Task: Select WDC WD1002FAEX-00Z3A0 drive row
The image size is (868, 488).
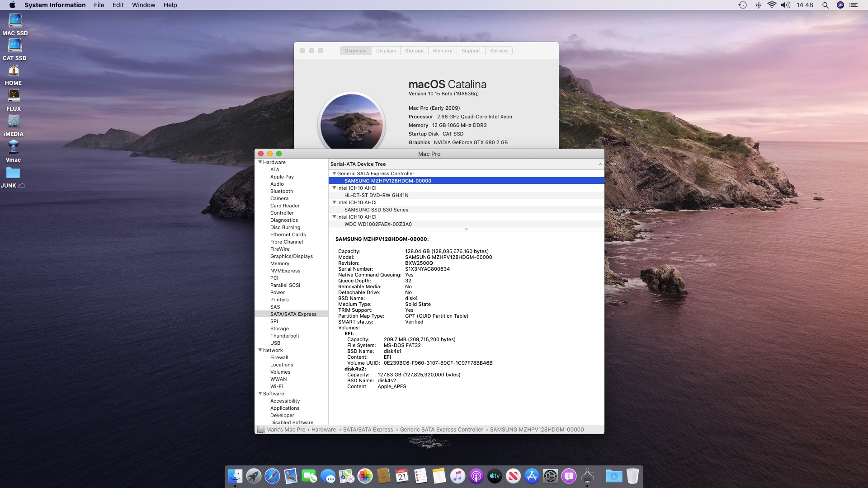Action: [466, 224]
